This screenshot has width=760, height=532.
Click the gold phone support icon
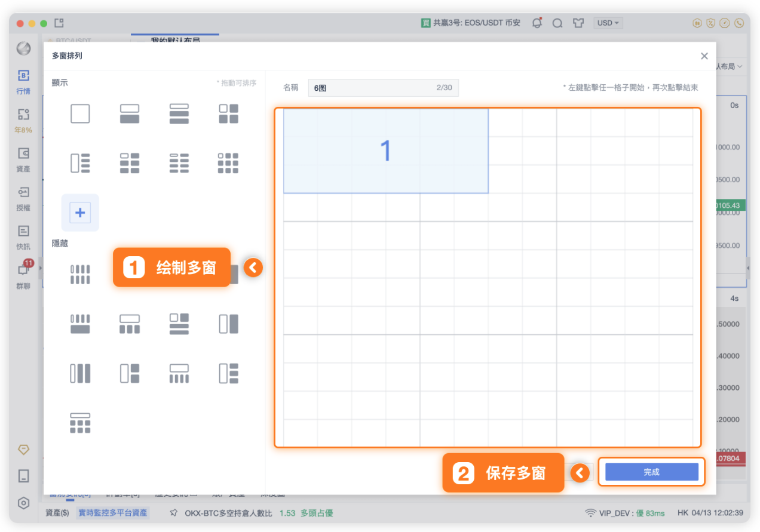pos(739,23)
